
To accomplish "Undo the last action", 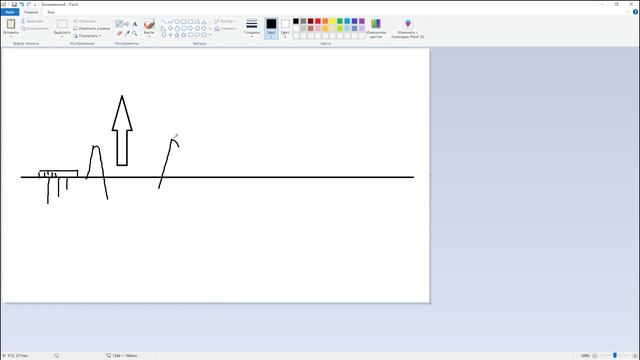I will pos(22,4).
